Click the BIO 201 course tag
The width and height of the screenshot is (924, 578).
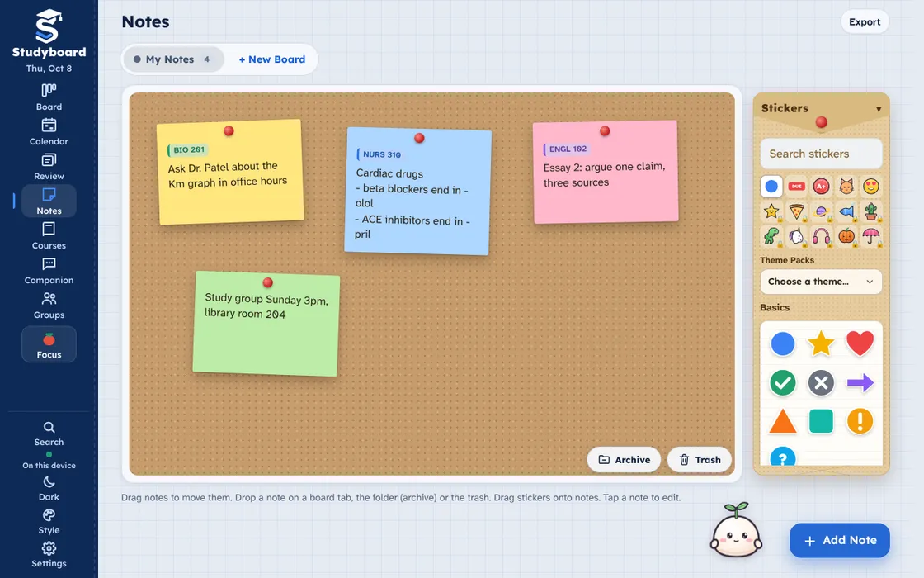pyautogui.click(x=187, y=149)
